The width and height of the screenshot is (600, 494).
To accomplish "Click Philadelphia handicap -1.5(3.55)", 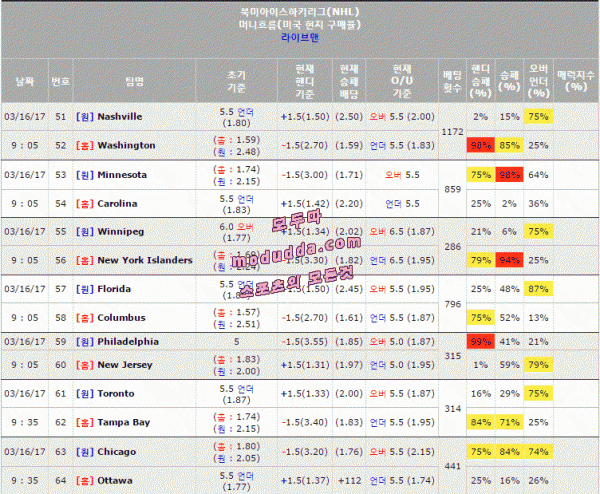I will pos(305,342).
